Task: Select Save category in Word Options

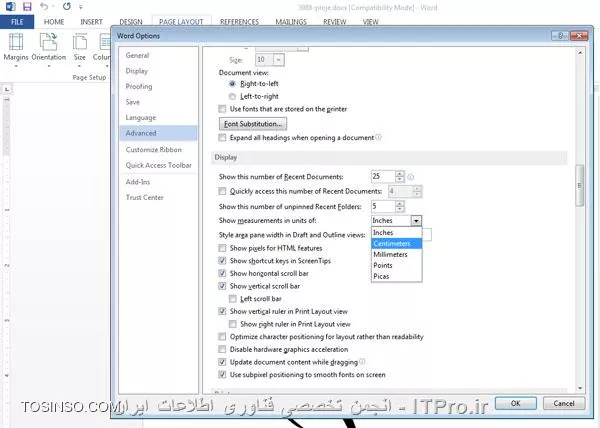Action: tap(158, 102)
